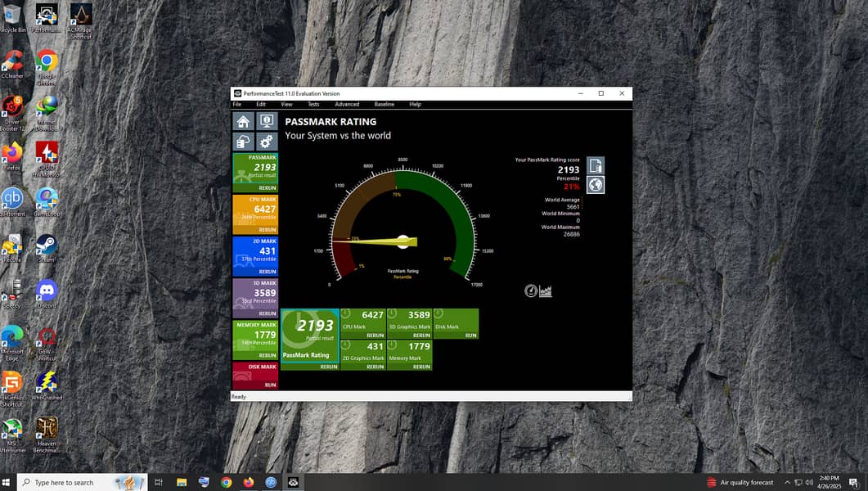The width and height of the screenshot is (868, 491).
Task: Click the taskbar search box
Action: (x=83, y=482)
